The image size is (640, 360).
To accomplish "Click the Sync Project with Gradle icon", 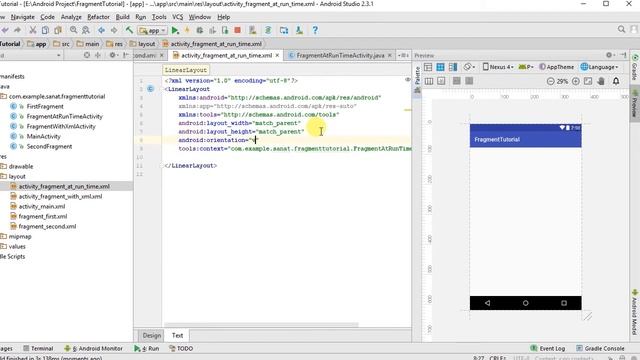I will (268, 30).
